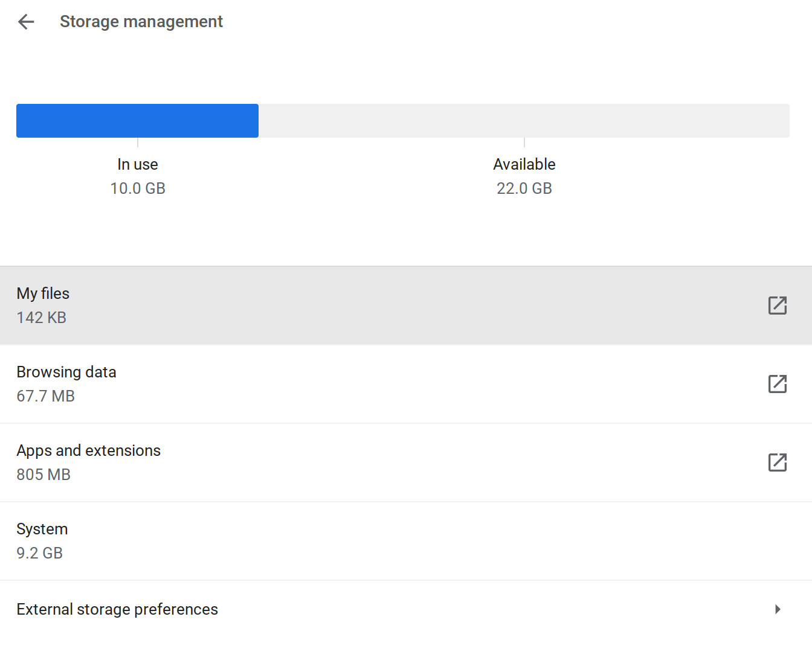Open Apps and extensions external link icon
Screen dimensions: 812x669
click(x=778, y=463)
